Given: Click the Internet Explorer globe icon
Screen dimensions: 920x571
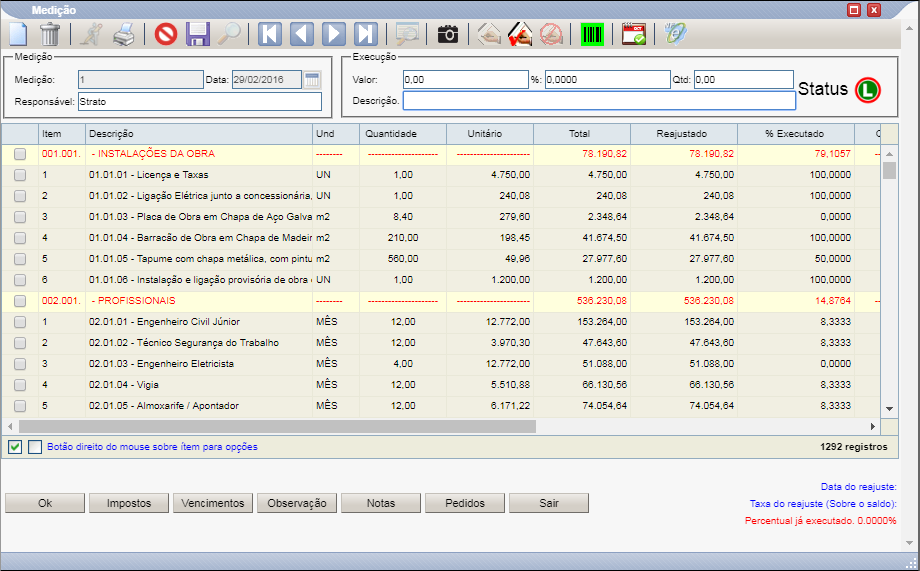Looking at the screenshot, I should [x=675, y=34].
